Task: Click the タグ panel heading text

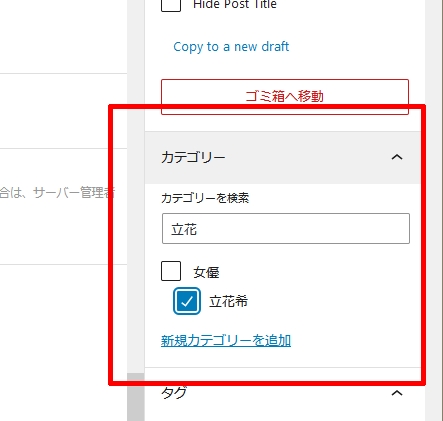Action: coord(174,393)
